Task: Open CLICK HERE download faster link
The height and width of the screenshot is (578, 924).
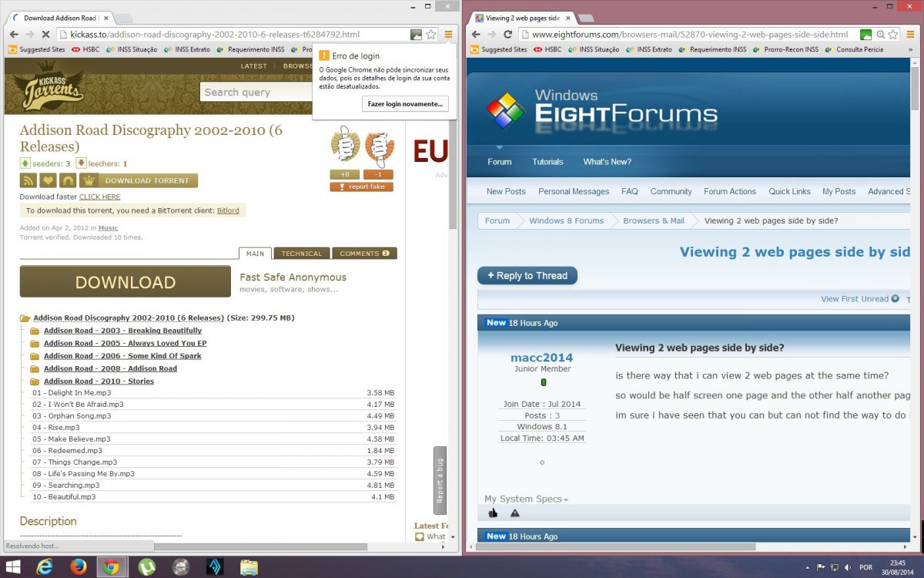Action: coord(100,197)
